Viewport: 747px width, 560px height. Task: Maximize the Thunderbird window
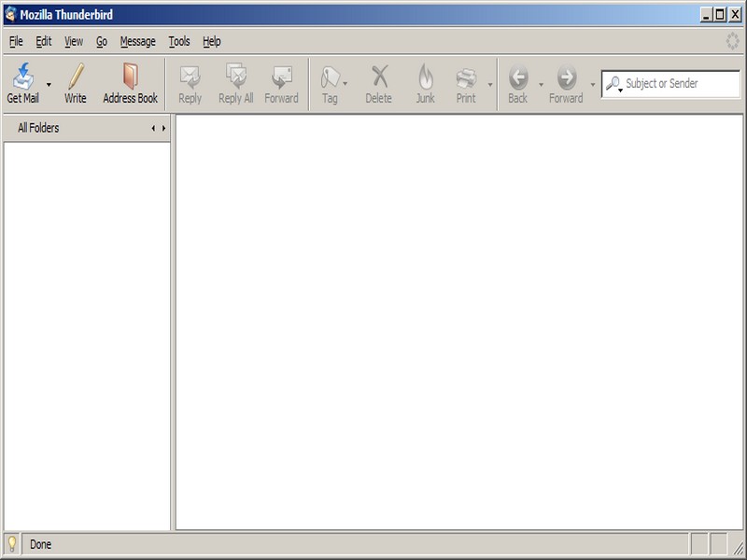[720, 15]
